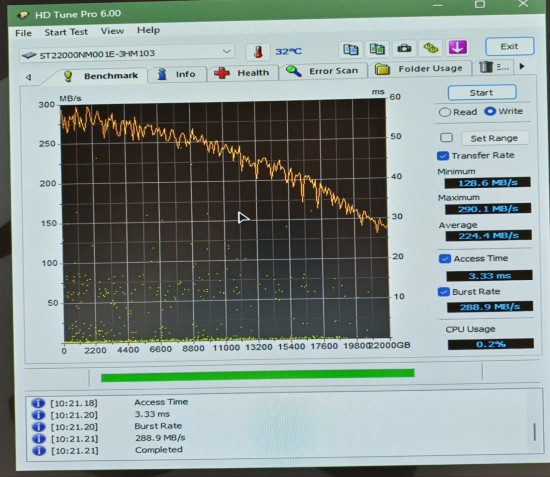Click the [10:21.18] timestamp
Viewport: 550px width, 477px height.
point(74,403)
